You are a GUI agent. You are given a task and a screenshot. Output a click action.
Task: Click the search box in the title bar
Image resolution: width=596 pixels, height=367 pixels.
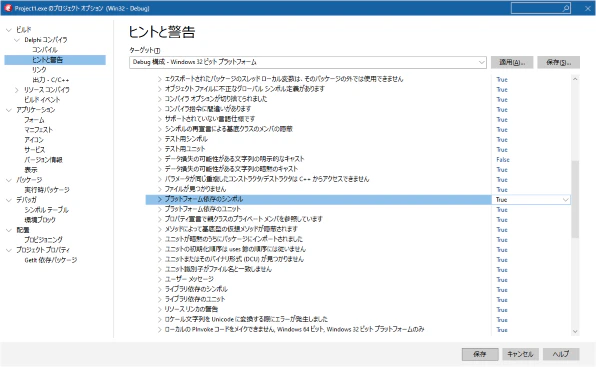[541, 8]
